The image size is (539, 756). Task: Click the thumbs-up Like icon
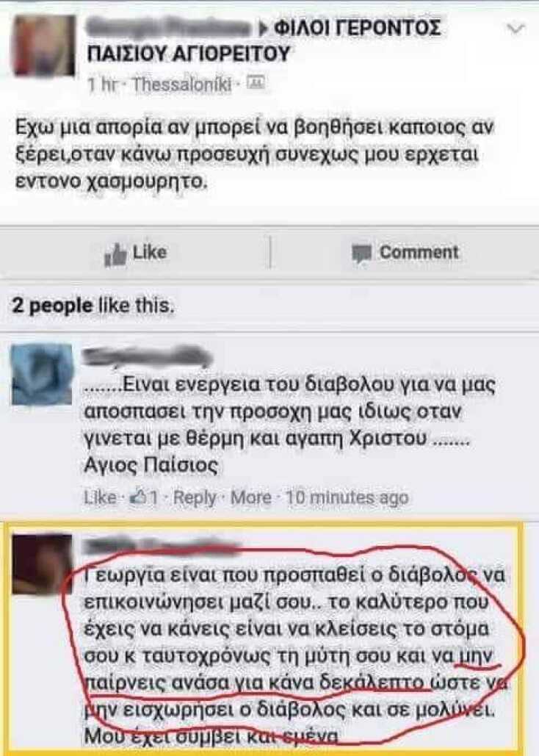click(x=115, y=254)
